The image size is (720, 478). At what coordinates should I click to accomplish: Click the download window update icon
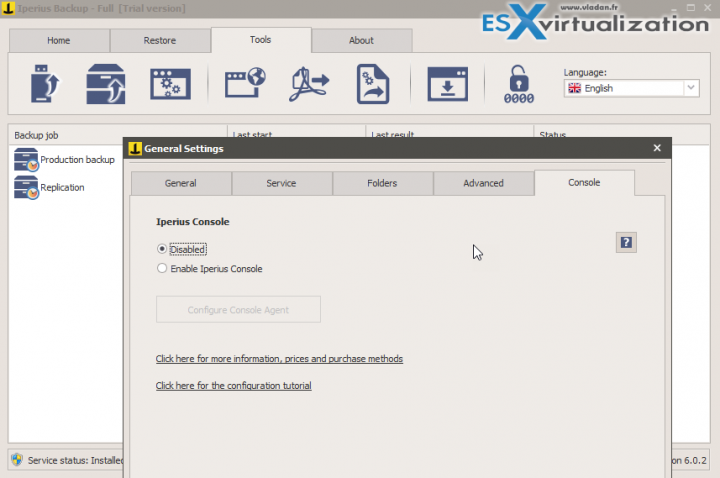point(447,84)
